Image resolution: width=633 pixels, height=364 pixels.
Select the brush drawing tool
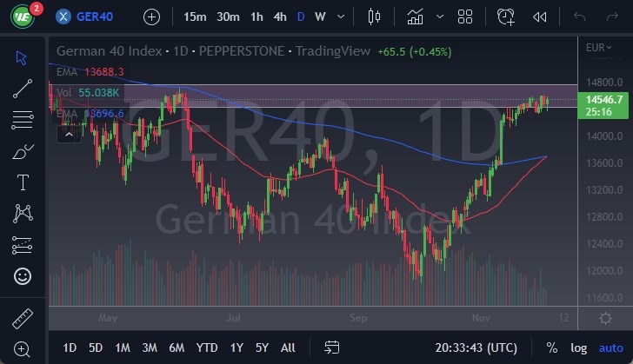point(23,152)
